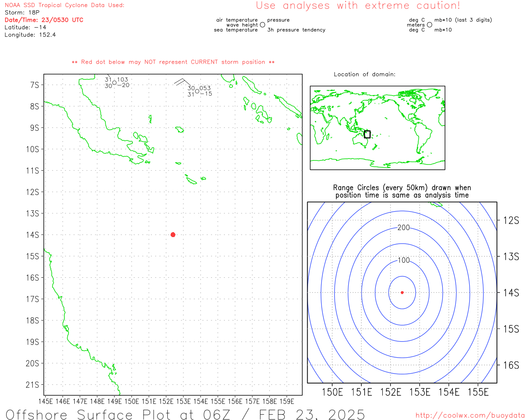The image size is (525, 420).
Task: Click the '12S' label on range circles plot
Action: pos(511,221)
